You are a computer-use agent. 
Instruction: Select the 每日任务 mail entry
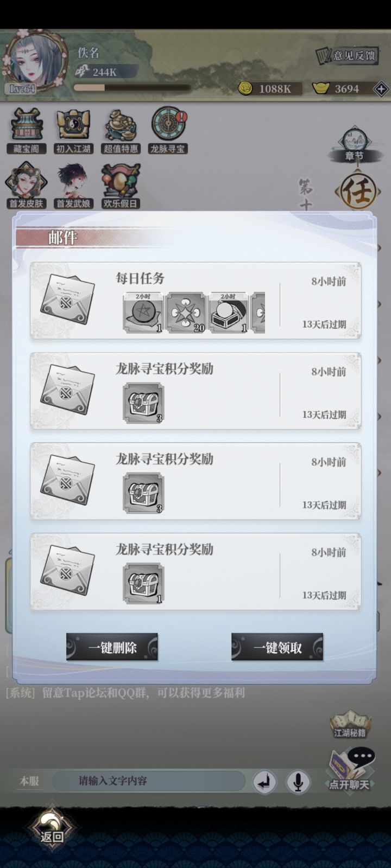(x=195, y=301)
